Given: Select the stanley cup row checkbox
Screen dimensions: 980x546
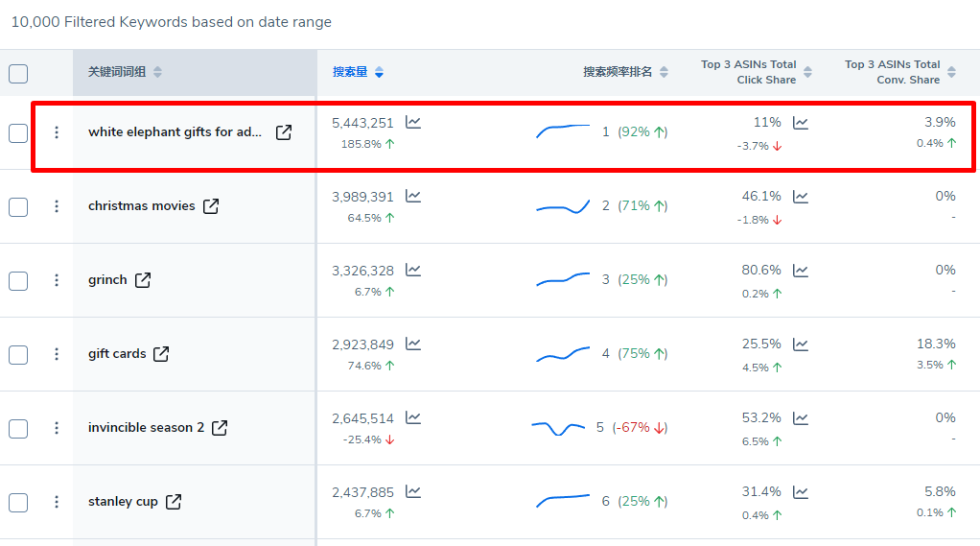Looking at the screenshot, I should pos(18,502).
